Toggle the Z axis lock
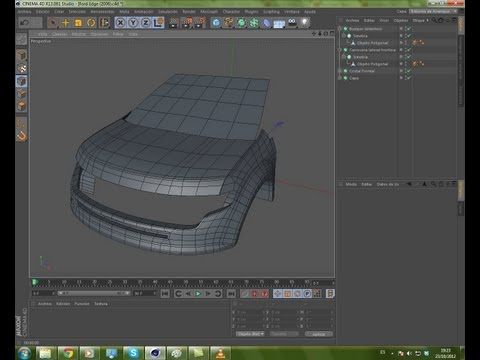 point(146,23)
